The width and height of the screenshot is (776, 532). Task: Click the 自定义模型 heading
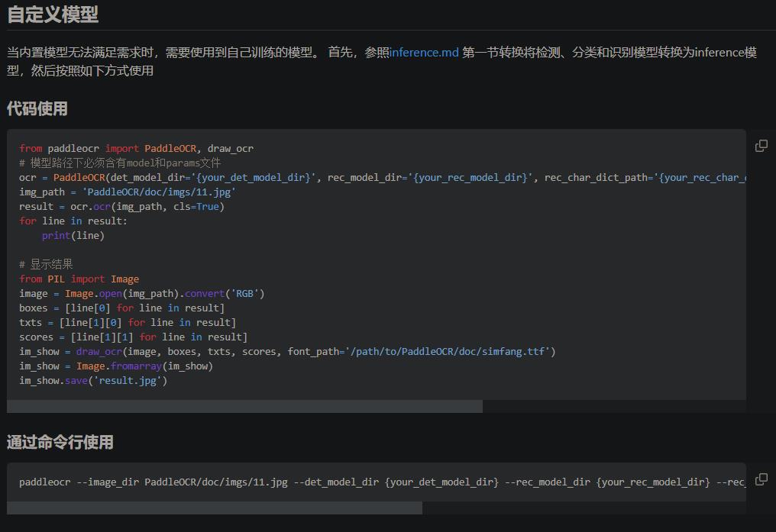[53, 15]
